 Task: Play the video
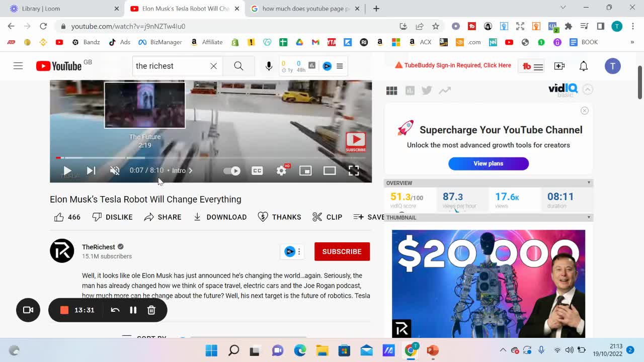(x=67, y=170)
